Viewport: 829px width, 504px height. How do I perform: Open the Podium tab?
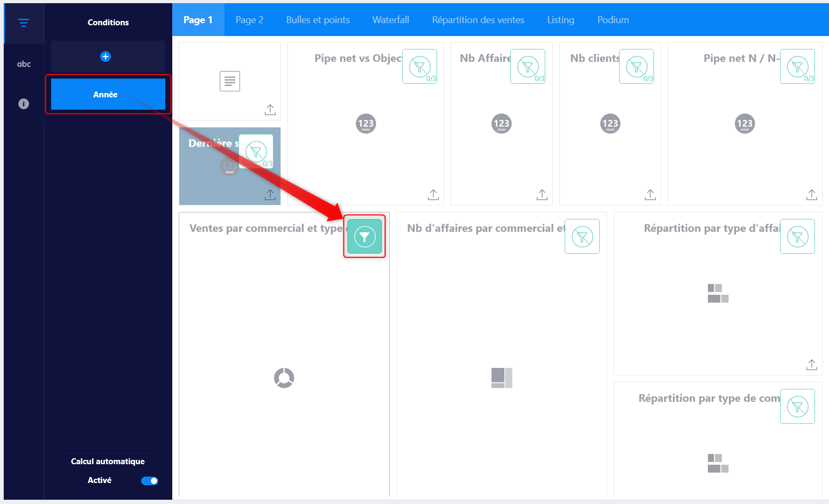(613, 20)
